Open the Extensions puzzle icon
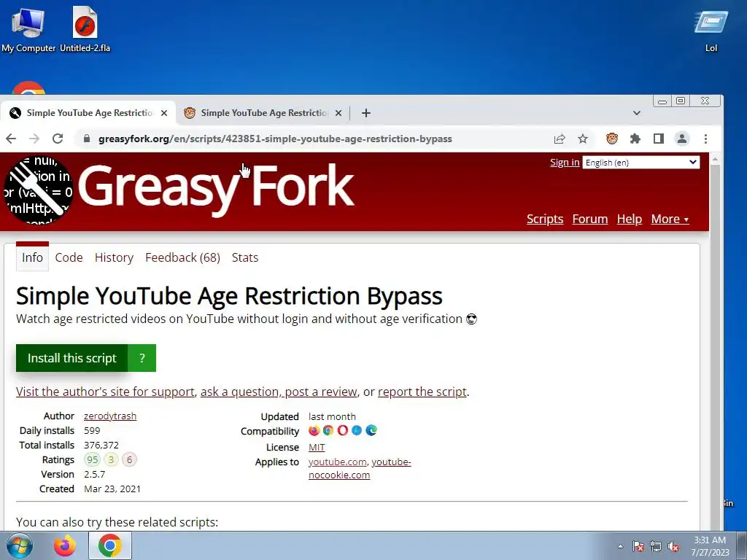Screen dimensions: 747x560 pos(635,139)
